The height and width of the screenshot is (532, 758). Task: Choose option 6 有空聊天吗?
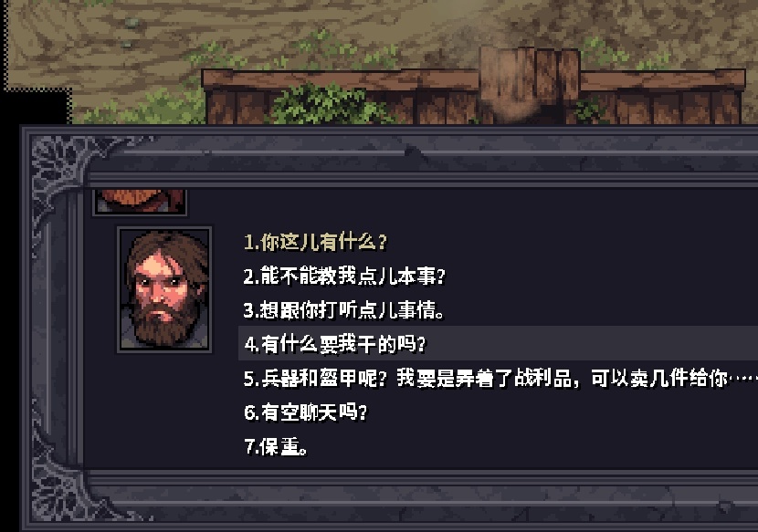click(305, 412)
